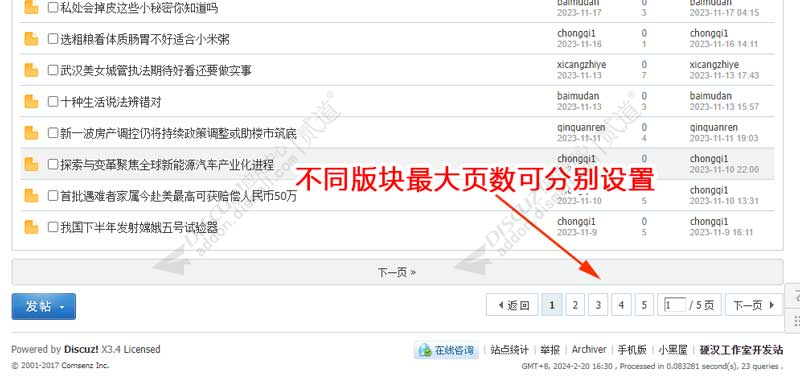Open 小黑屋 footer link
800x379 pixels.
click(x=673, y=350)
